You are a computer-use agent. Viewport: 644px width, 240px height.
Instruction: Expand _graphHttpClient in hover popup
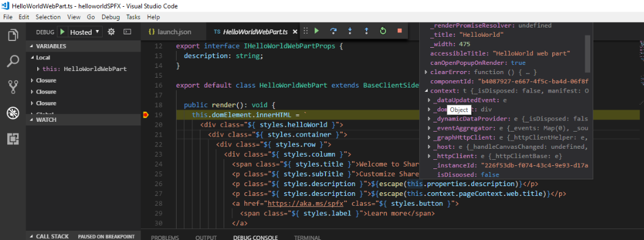point(429,138)
